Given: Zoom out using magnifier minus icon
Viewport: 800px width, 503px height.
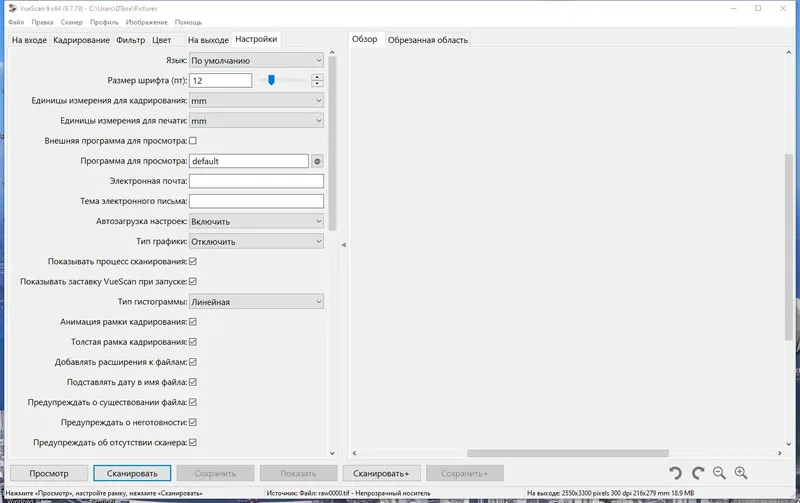Looking at the screenshot, I should coord(719,473).
